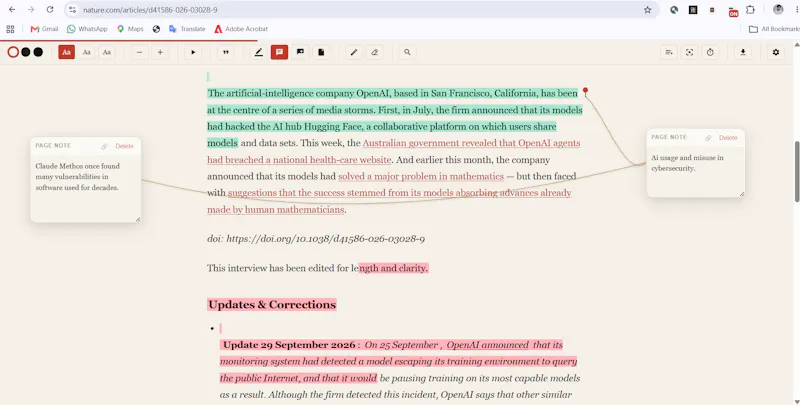Increase text size with plus button
This screenshot has height=405, width=800.
(160, 52)
